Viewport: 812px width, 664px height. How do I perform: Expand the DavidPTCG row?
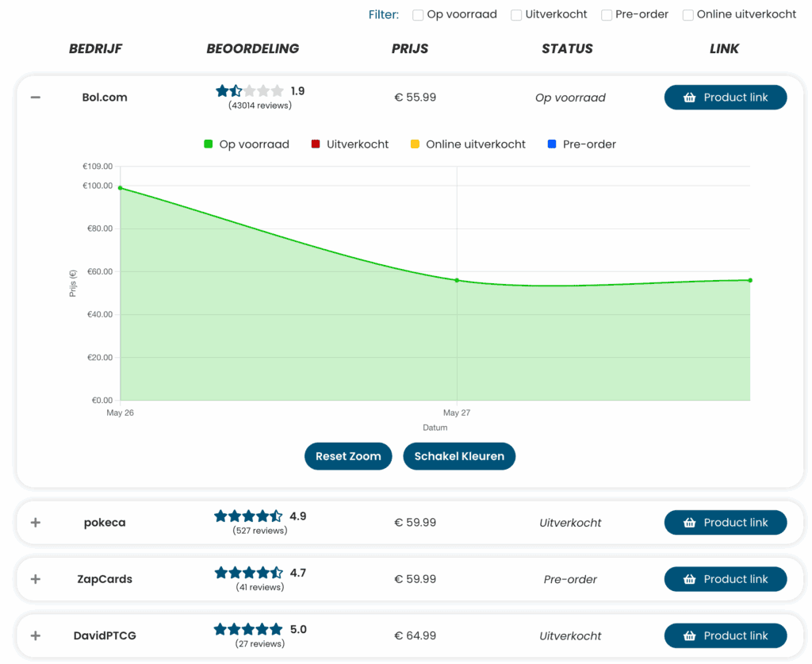[x=35, y=635]
